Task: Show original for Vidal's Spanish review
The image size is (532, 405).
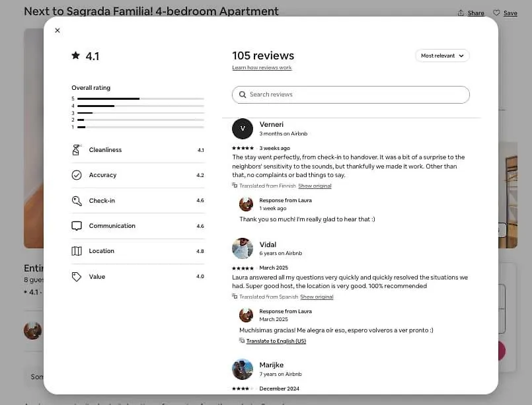Action: point(317,297)
